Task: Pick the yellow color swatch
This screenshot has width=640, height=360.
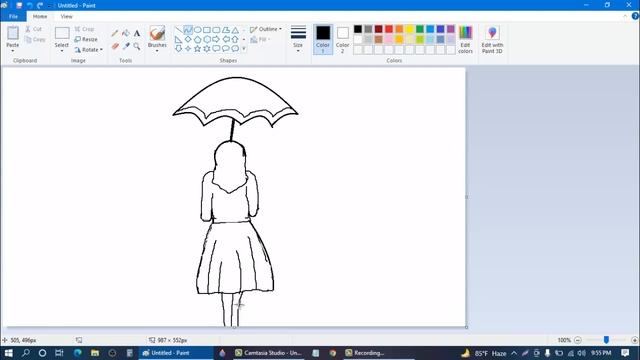Action: click(409, 29)
